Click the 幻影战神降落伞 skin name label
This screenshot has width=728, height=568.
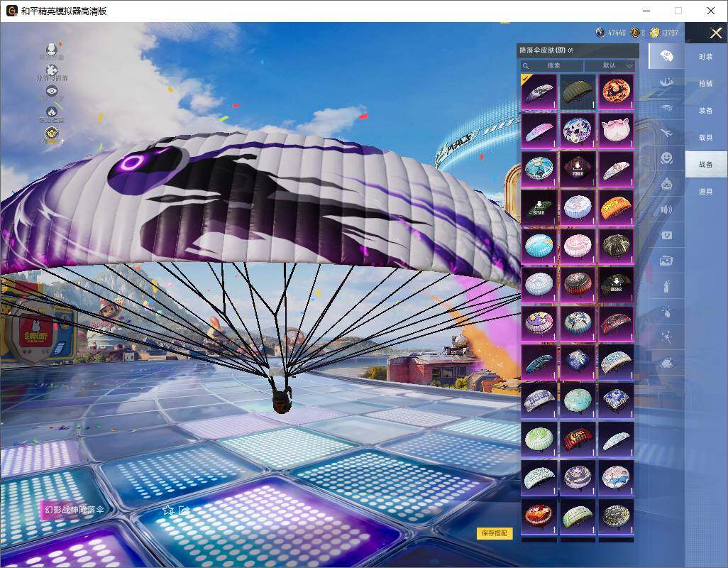tap(75, 510)
